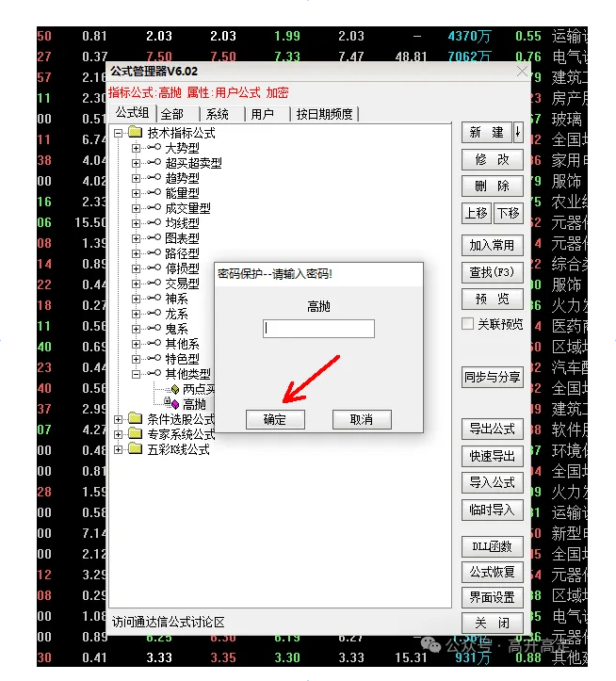Viewport: 616px width, 681px height.
Task: Click the 导入公式 button
Action: pyautogui.click(x=493, y=482)
